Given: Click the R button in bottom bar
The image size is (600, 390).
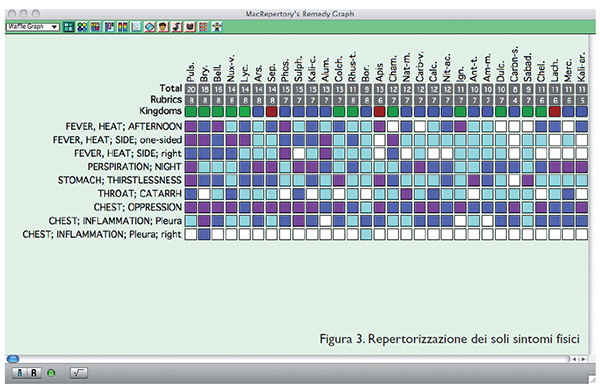Looking at the screenshot, I should click(34, 372).
